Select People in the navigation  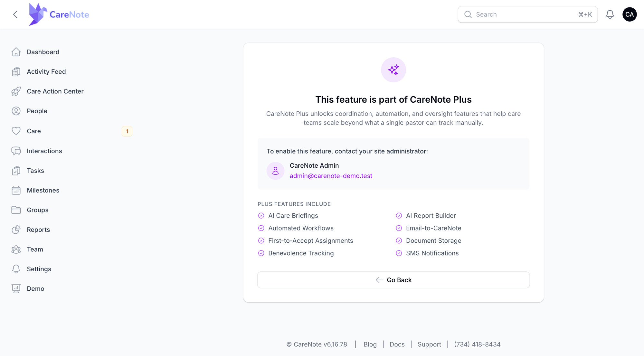click(37, 111)
